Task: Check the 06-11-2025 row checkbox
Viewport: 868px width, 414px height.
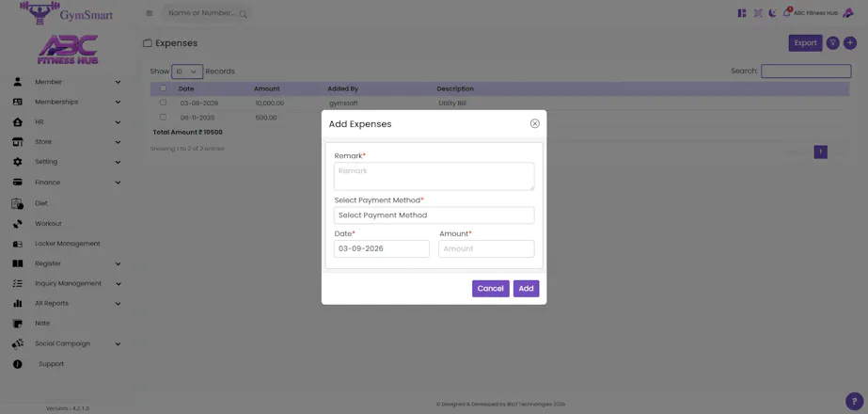Action: [x=163, y=117]
